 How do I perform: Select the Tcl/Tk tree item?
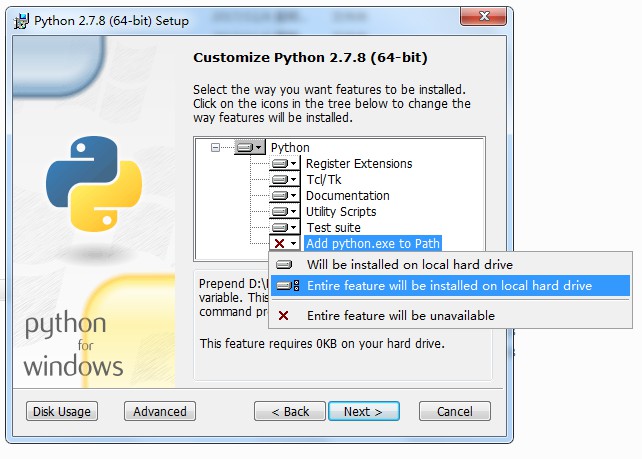point(324,179)
